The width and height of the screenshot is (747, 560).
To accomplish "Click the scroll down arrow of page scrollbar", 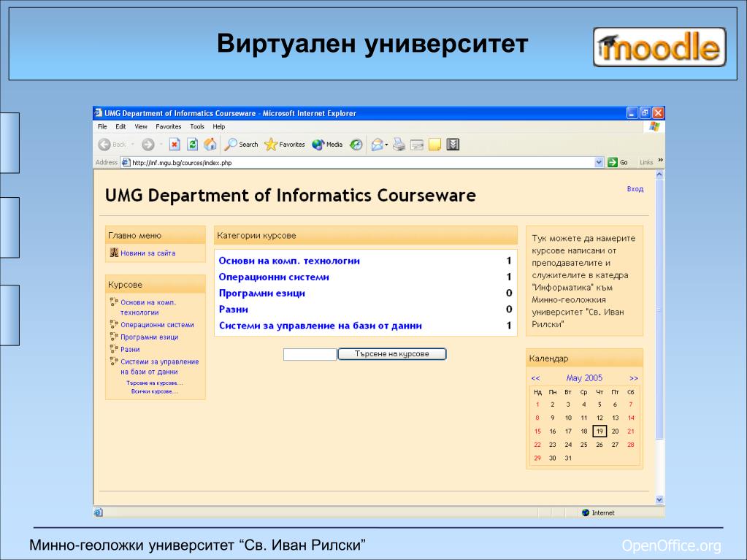I will [x=659, y=499].
